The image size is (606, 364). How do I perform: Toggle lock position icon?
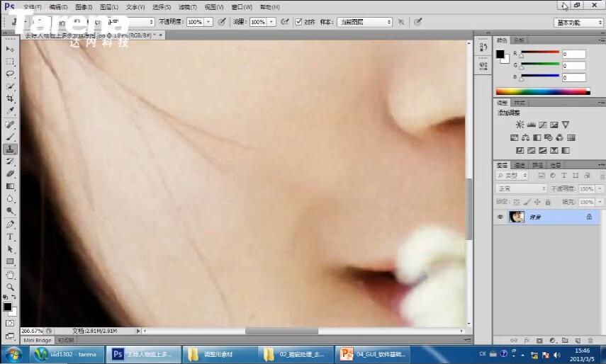click(537, 202)
